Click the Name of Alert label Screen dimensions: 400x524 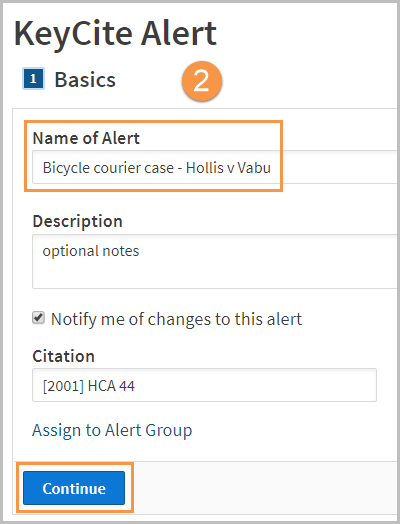(x=86, y=138)
